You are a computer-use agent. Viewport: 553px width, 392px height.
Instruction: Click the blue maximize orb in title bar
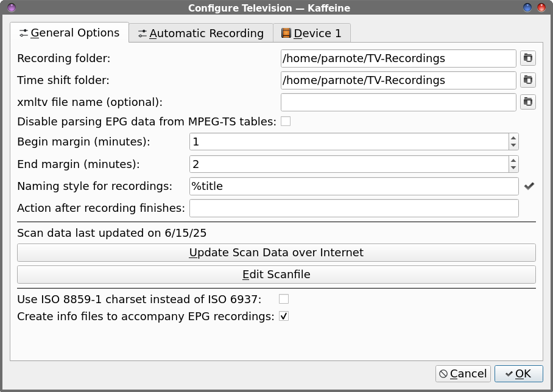click(x=527, y=7)
